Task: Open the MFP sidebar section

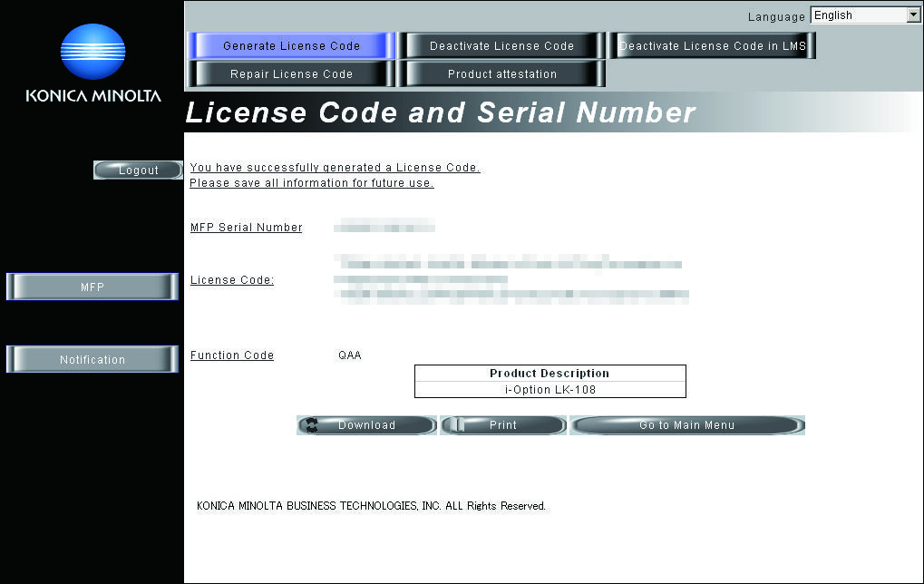Action: pyautogui.click(x=92, y=287)
